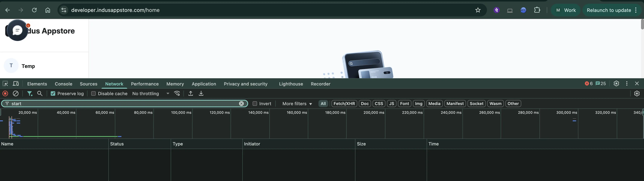Sort requests by Status column header

(140, 144)
